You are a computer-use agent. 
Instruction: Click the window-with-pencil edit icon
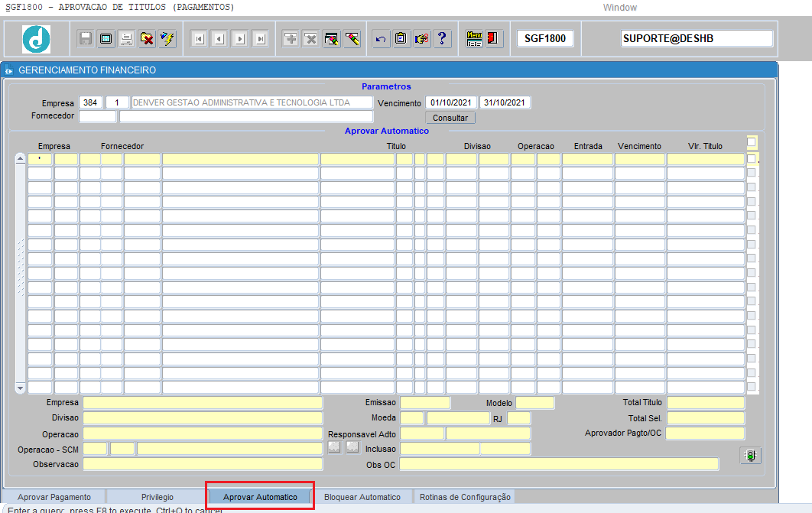click(331, 39)
